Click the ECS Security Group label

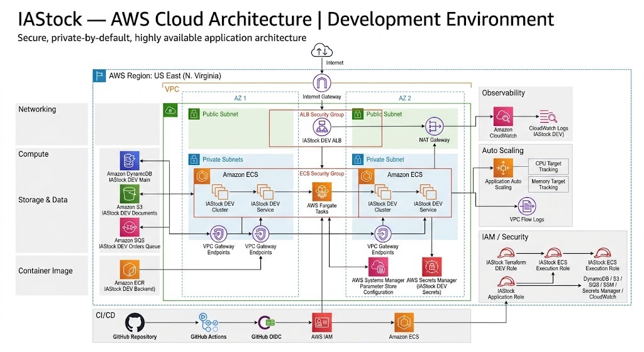321,174
